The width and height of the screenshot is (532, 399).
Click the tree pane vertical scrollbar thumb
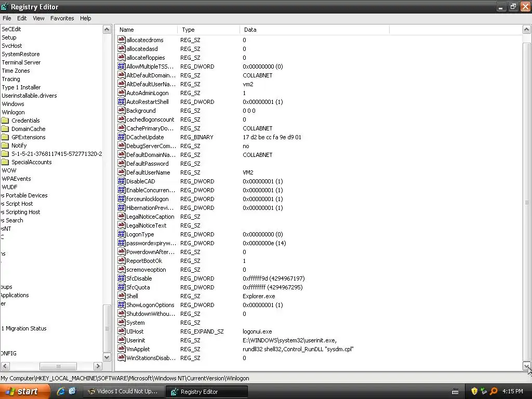[x=107, y=328]
